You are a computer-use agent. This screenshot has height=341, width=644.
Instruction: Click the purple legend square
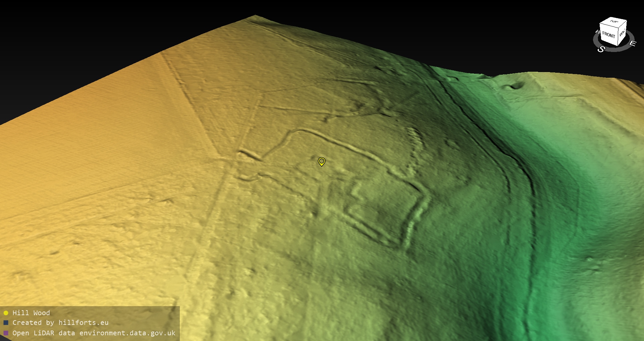click(x=6, y=333)
